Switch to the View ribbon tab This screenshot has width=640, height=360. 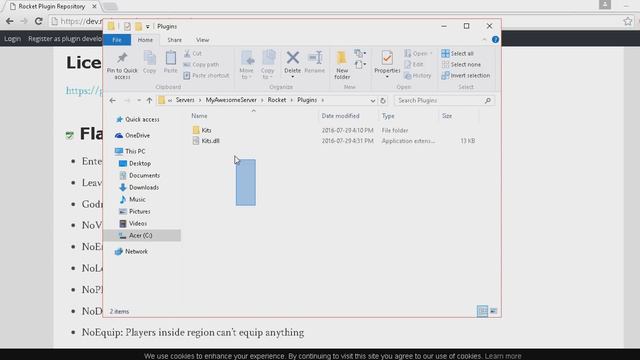[x=202, y=40]
